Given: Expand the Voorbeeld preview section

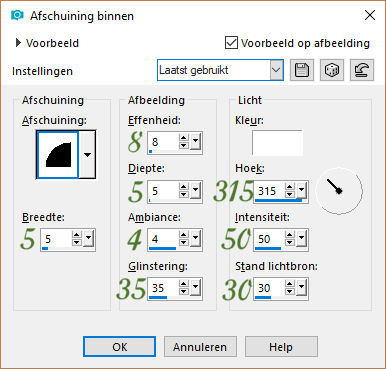Looking at the screenshot, I should 18,43.
